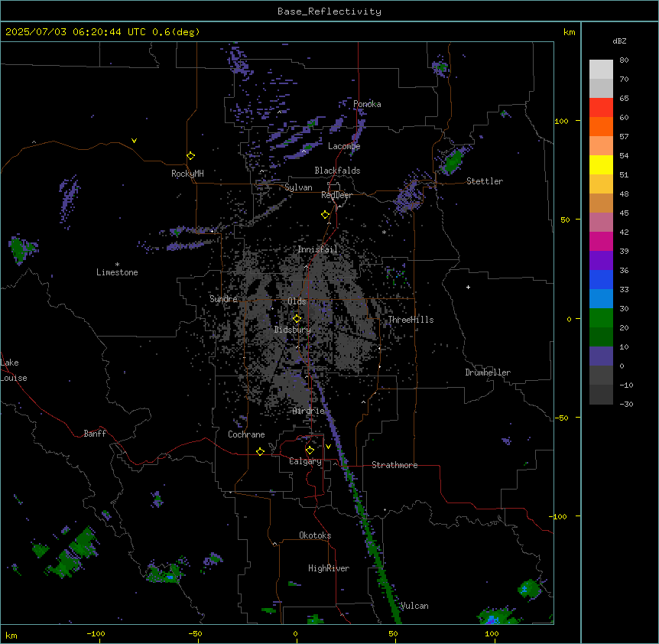Select the yellow V marker northwest of RockyMH
Viewport: 659px width, 644px height.
click(134, 141)
